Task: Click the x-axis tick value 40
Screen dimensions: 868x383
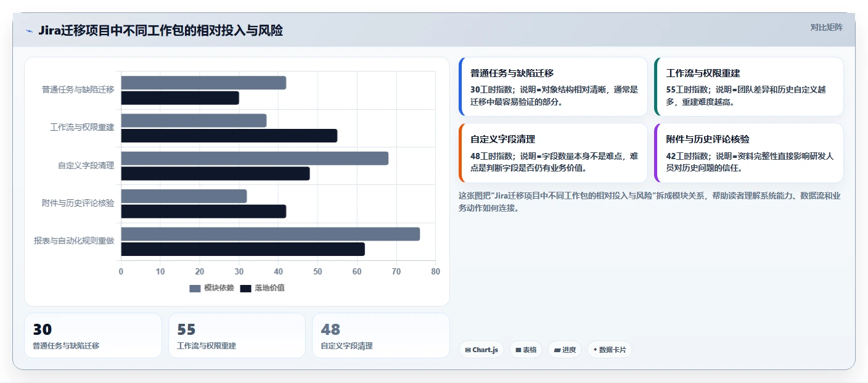Action: pos(278,271)
